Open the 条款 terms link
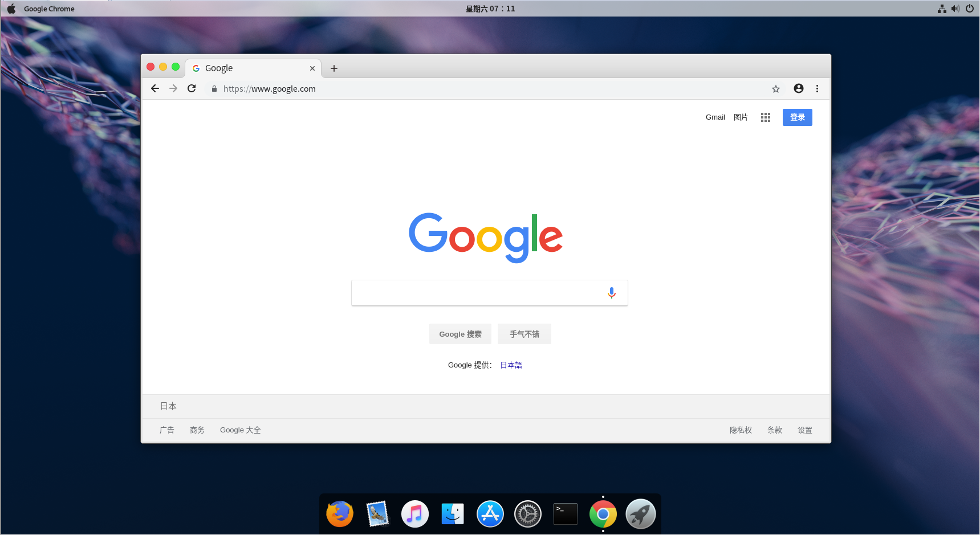This screenshot has width=980, height=535. coord(775,430)
